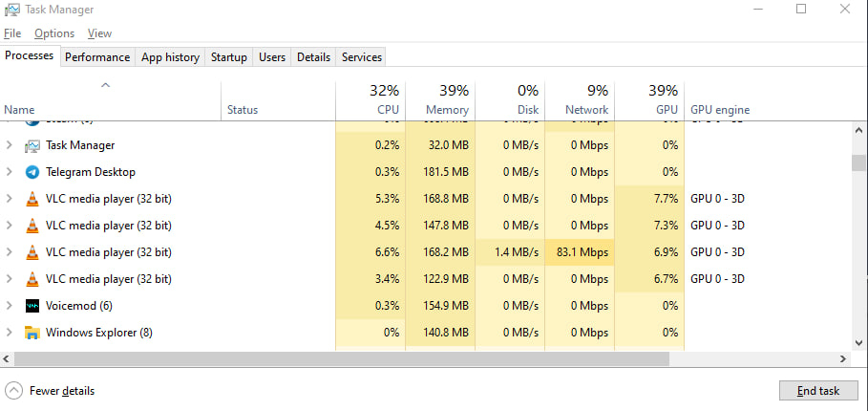Image resolution: width=868 pixels, height=411 pixels.
Task: Expand the Task Manager process row
Action: 10,145
